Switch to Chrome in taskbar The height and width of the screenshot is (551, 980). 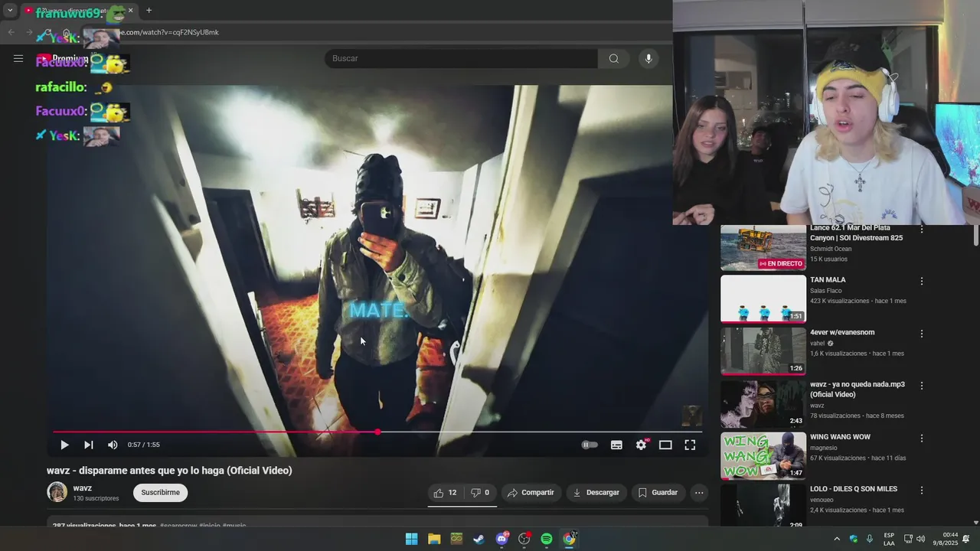click(x=569, y=539)
